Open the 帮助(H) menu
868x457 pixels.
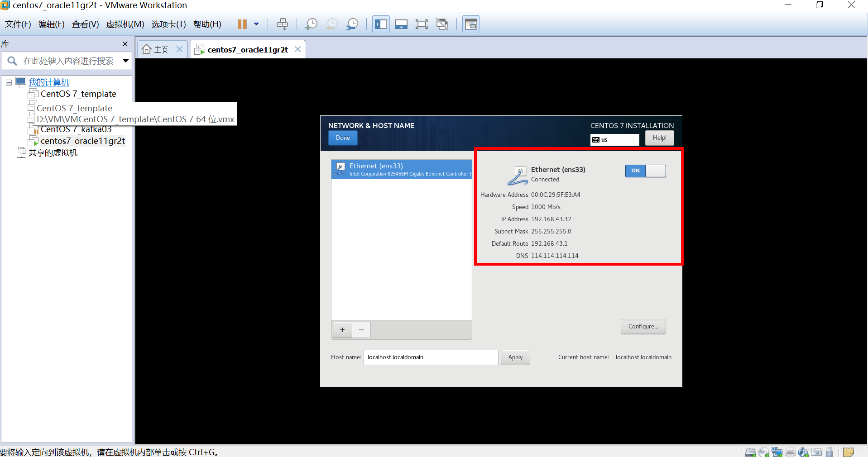[207, 24]
